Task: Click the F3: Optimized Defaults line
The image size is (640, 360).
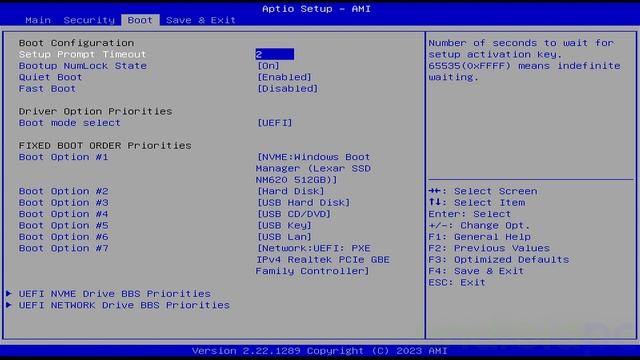Action: click(498, 260)
